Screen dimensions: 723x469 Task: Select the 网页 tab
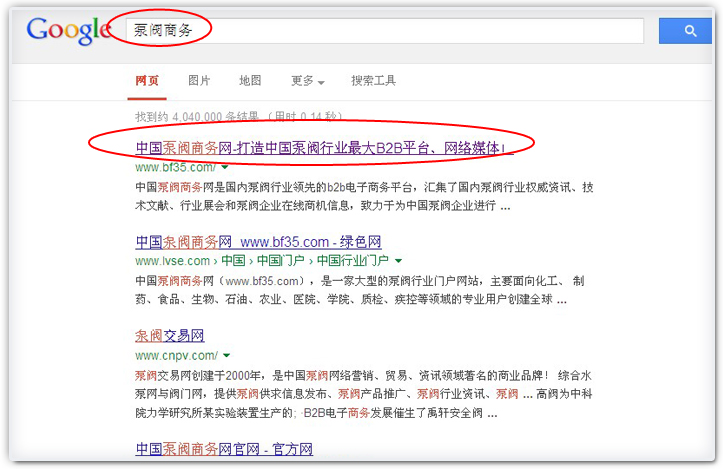click(x=146, y=81)
